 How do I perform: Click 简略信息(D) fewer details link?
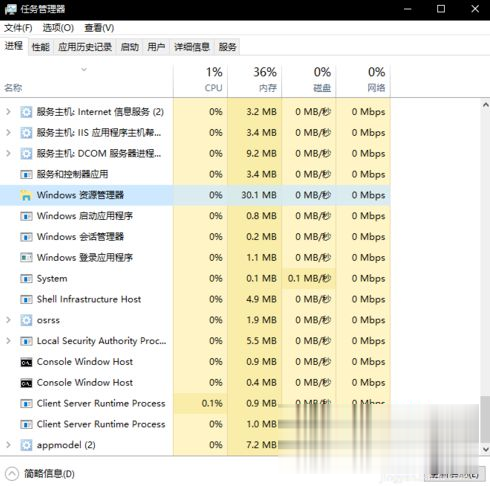49,474
